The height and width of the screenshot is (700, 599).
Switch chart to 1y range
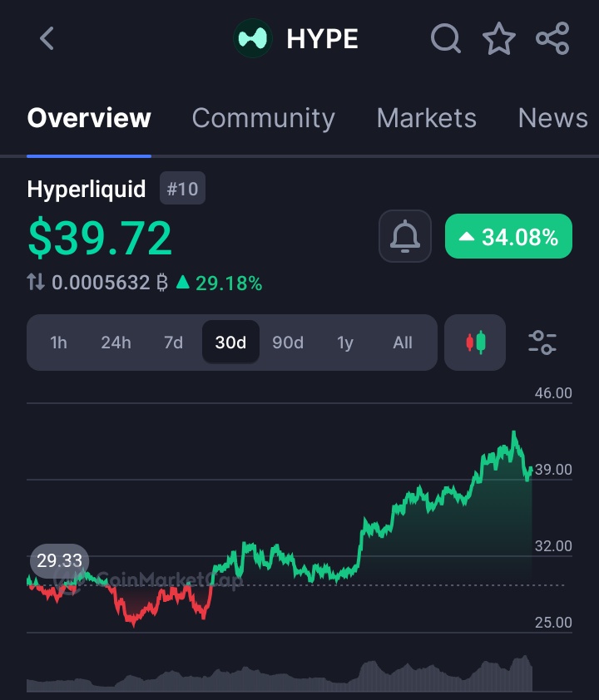(344, 343)
